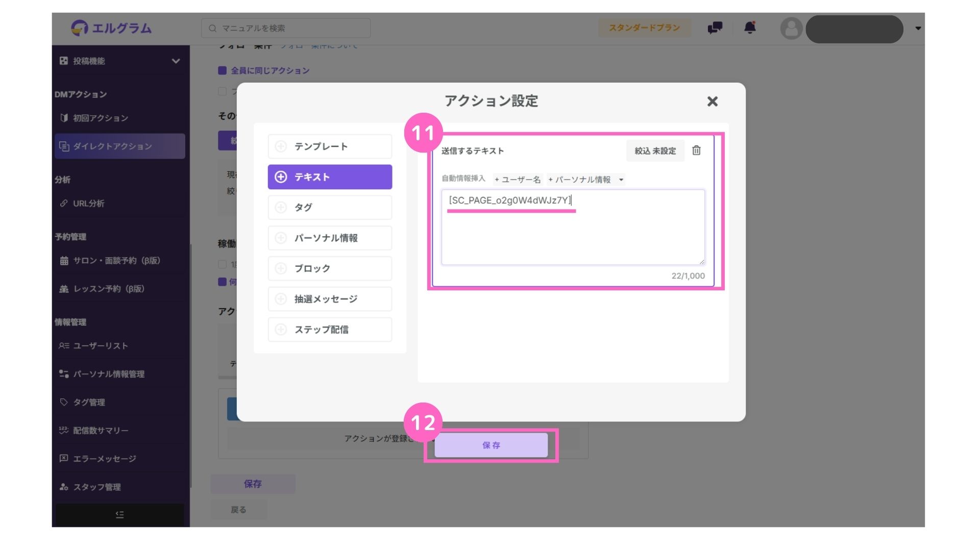Click the plus icon beside テンプレート

coord(281,146)
